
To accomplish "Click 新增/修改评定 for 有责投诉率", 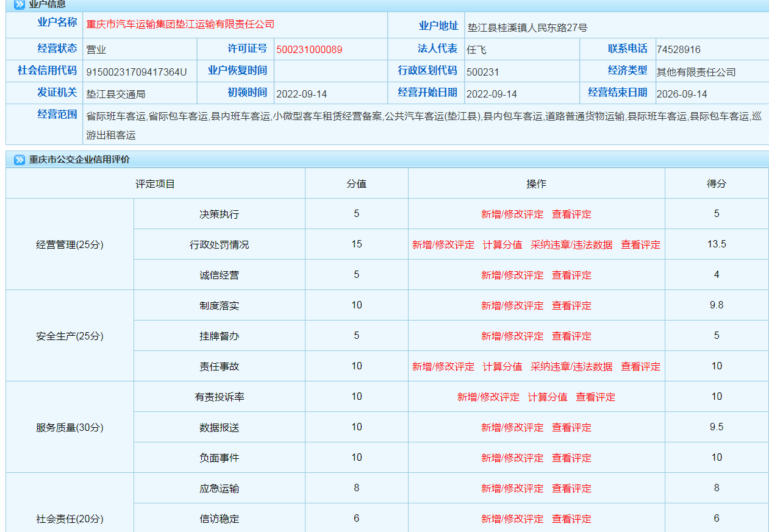I will 488,397.
